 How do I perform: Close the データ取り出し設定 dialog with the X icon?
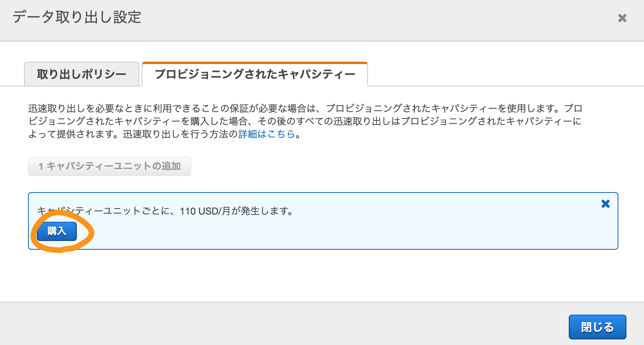(622, 18)
